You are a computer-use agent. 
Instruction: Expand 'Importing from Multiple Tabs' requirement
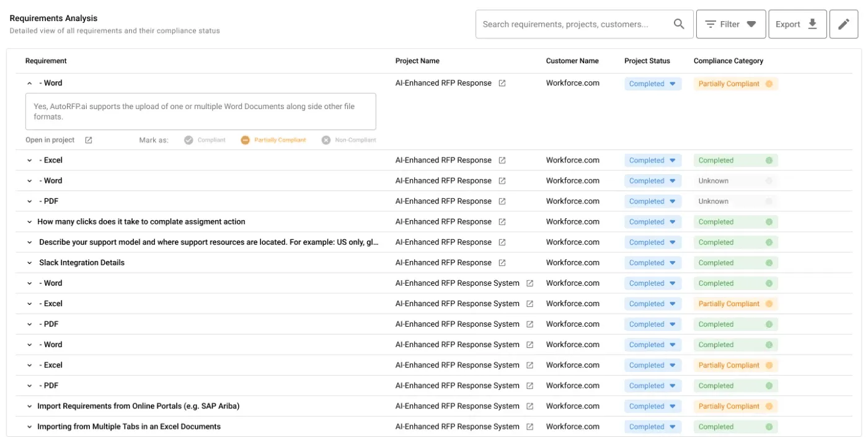(x=29, y=426)
